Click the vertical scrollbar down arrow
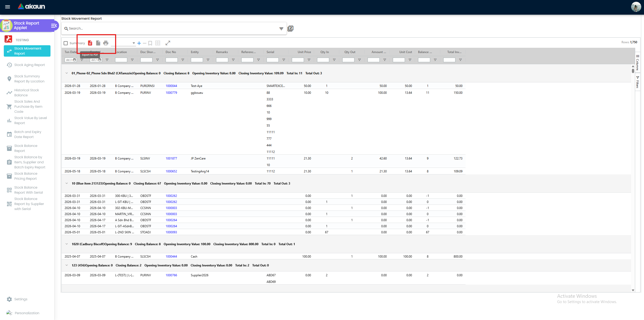644x320 pixels. click(633, 290)
